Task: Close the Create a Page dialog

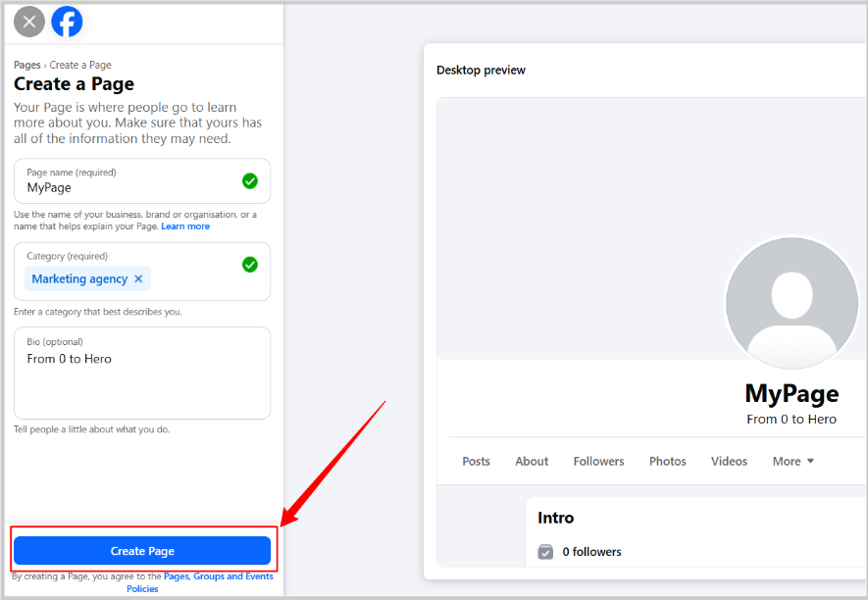Action: (x=29, y=22)
